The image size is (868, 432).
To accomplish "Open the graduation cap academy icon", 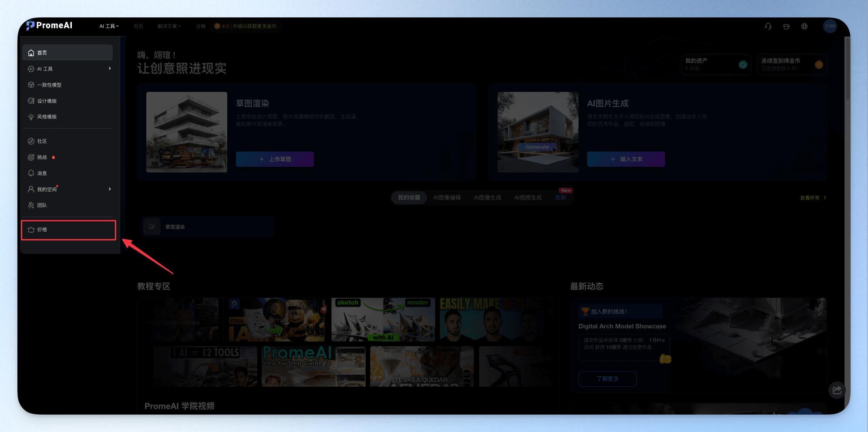I will click(786, 26).
